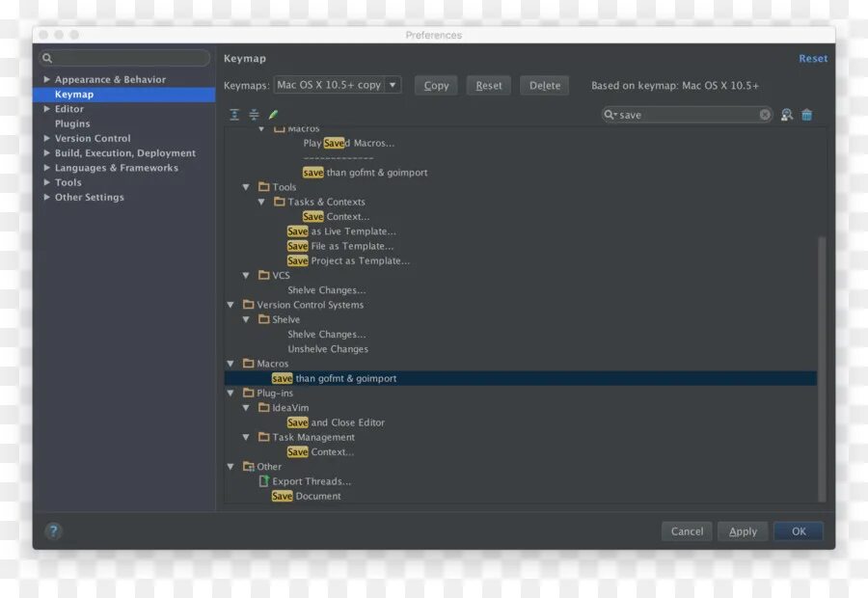Click the IdeaVim folder icon
868x598 pixels.
pos(264,408)
